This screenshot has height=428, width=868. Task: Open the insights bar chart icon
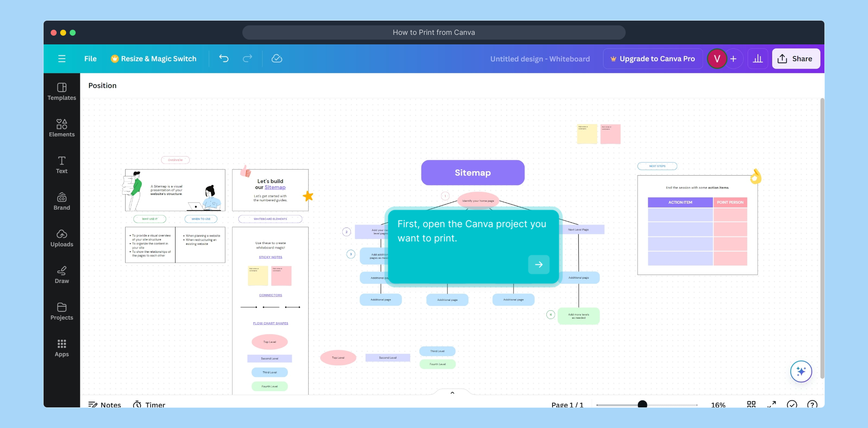[x=758, y=59]
